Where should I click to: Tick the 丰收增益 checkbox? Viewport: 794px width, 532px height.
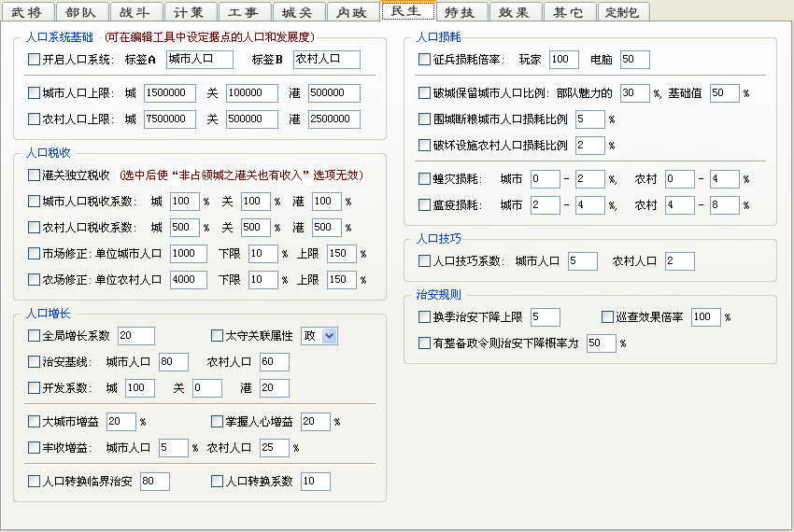click(x=34, y=447)
